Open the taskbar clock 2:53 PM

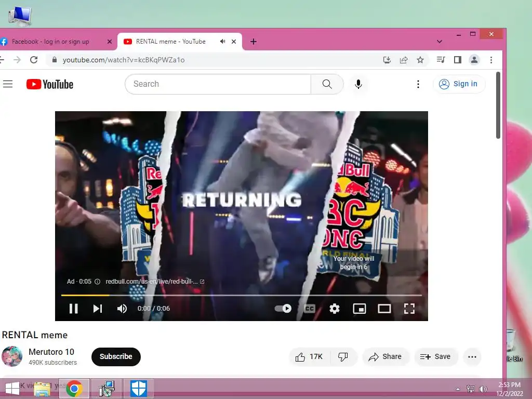point(509,389)
